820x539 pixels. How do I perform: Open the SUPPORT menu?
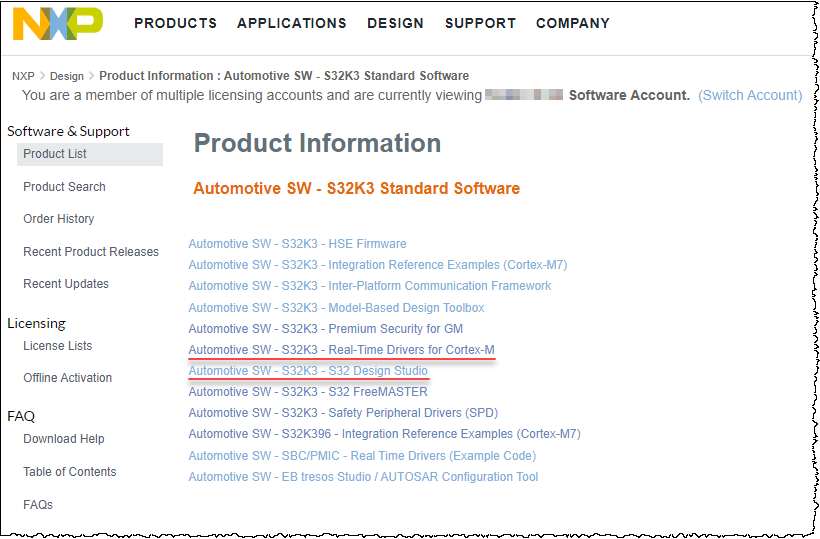[x=480, y=23]
